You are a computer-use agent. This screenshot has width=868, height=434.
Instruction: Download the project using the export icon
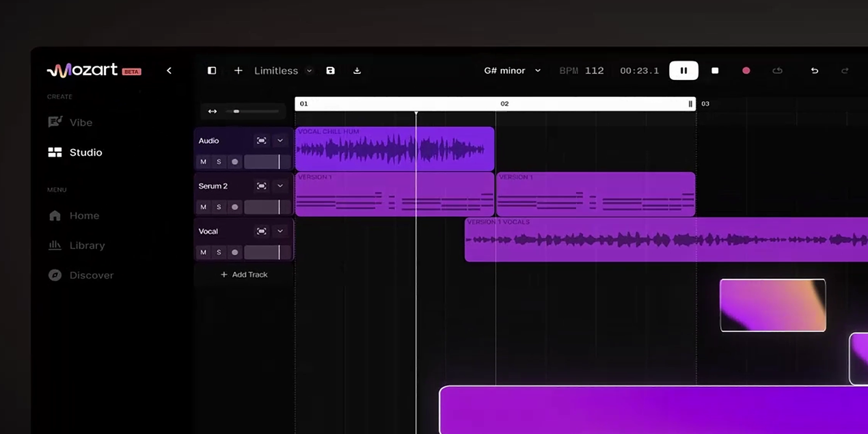tap(357, 70)
